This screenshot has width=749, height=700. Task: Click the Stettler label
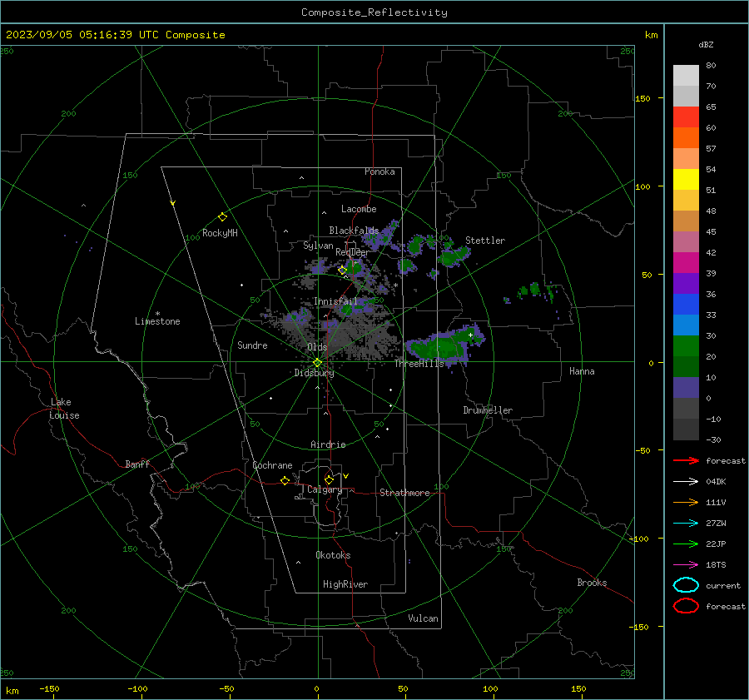tap(485, 241)
